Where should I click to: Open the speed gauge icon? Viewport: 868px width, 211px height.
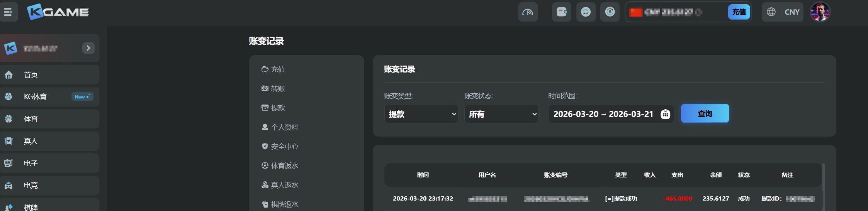pyautogui.click(x=528, y=12)
